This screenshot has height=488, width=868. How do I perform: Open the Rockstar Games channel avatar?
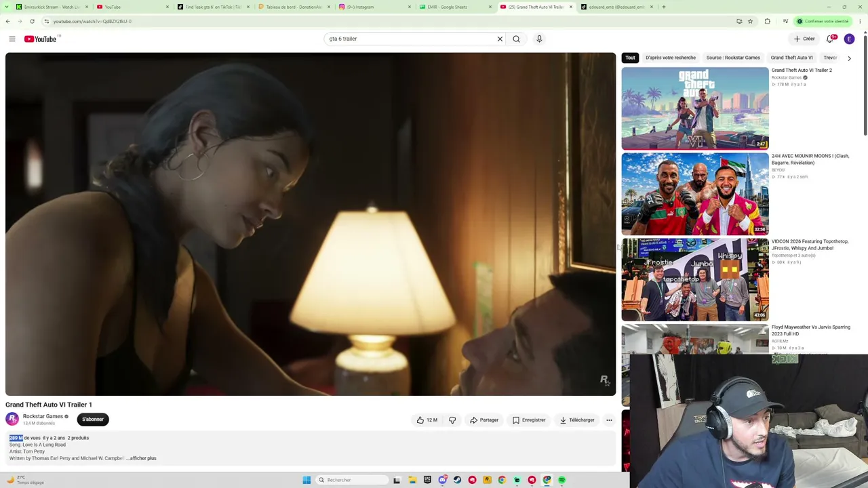coord(12,420)
